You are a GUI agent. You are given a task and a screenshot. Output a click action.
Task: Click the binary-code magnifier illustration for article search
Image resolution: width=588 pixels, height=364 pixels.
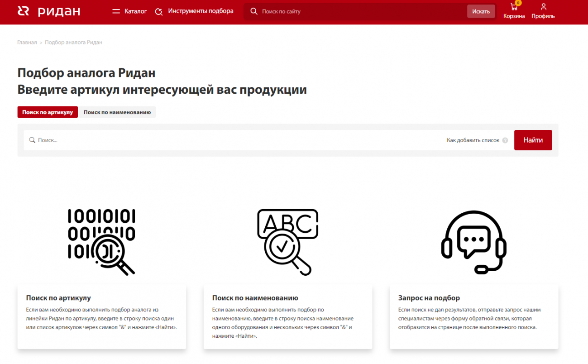(101, 242)
